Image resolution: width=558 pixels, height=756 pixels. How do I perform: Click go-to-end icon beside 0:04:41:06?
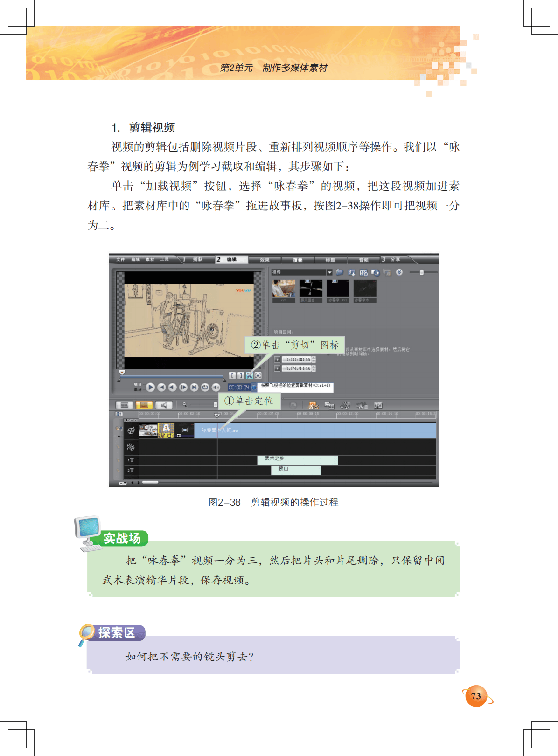coord(277,368)
